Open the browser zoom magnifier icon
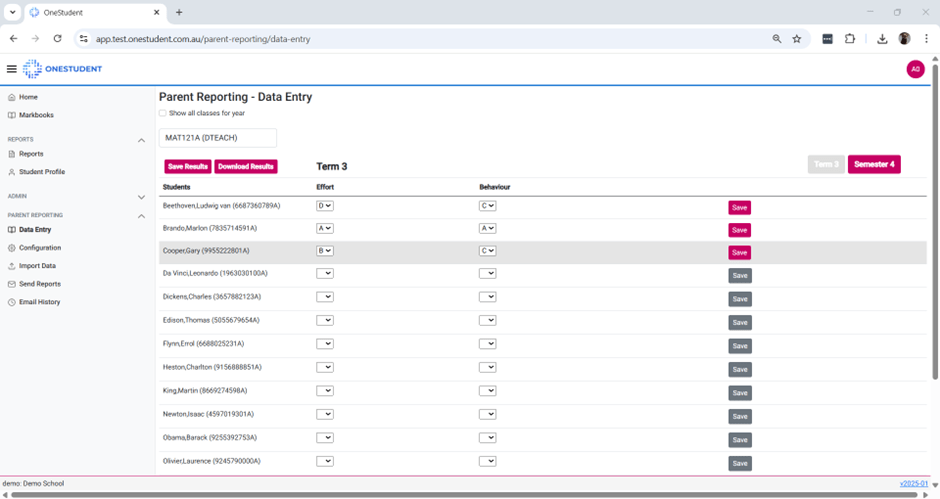 pos(777,39)
